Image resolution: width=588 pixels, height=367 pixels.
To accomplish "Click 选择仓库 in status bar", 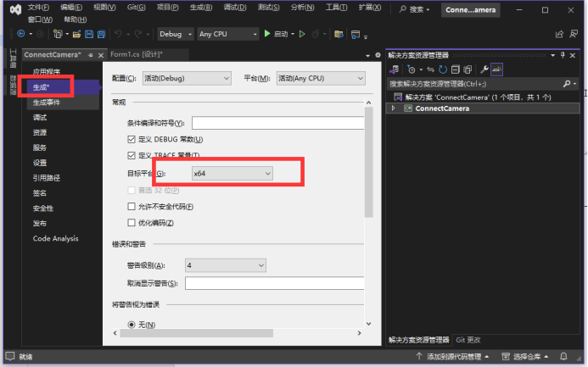I will 525,356.
